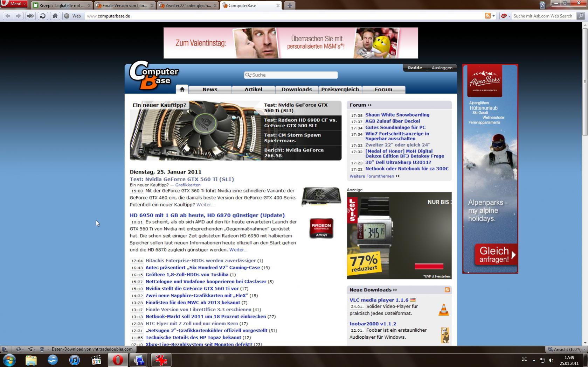The height and width of the screenshot is (367, 588).
Task: Click the VLC traffic cone icon
Action: [444, 309]
